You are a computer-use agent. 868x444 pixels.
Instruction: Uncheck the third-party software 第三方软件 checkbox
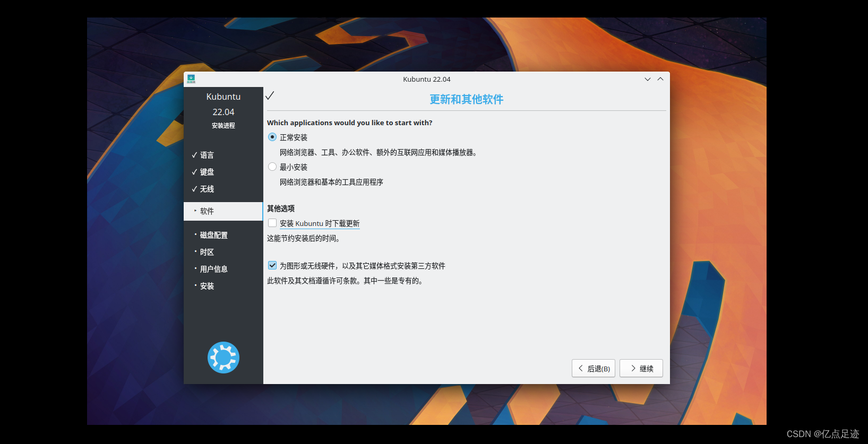[x=272, y=265]
